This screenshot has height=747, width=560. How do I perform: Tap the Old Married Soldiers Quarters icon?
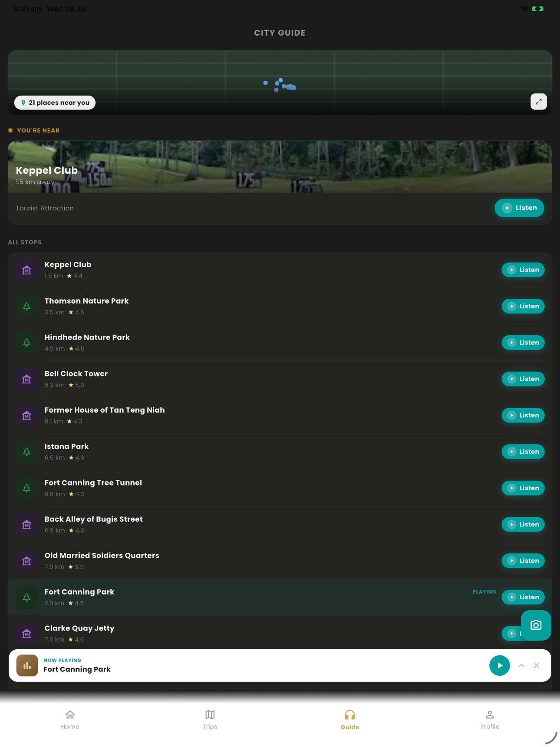pos(27,561)
